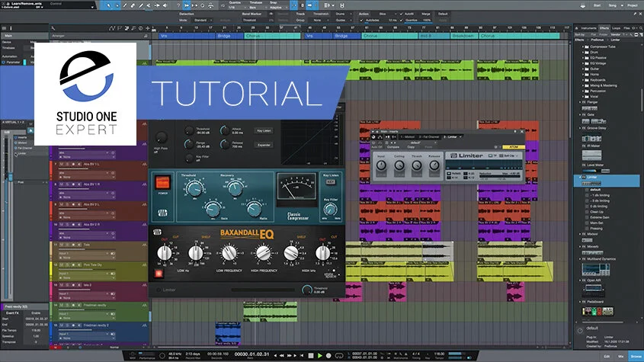Click the Return to Zero transport button
The image size is (644, 362).
pos(302,355)
